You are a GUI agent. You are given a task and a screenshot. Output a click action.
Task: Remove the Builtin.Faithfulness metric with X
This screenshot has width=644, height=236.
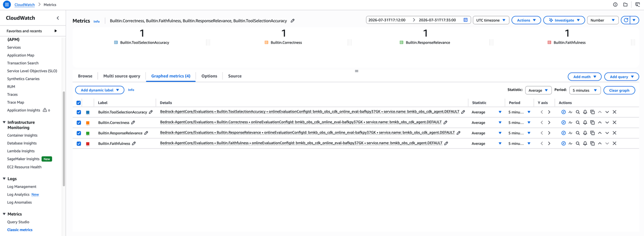point(614,143)
